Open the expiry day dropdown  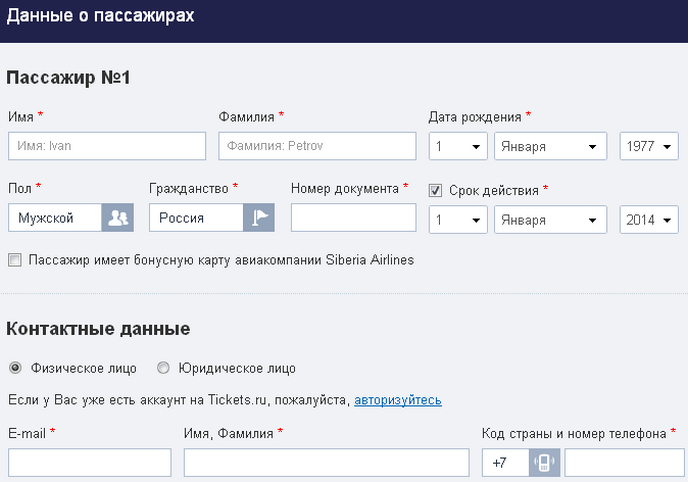(458, 219)
